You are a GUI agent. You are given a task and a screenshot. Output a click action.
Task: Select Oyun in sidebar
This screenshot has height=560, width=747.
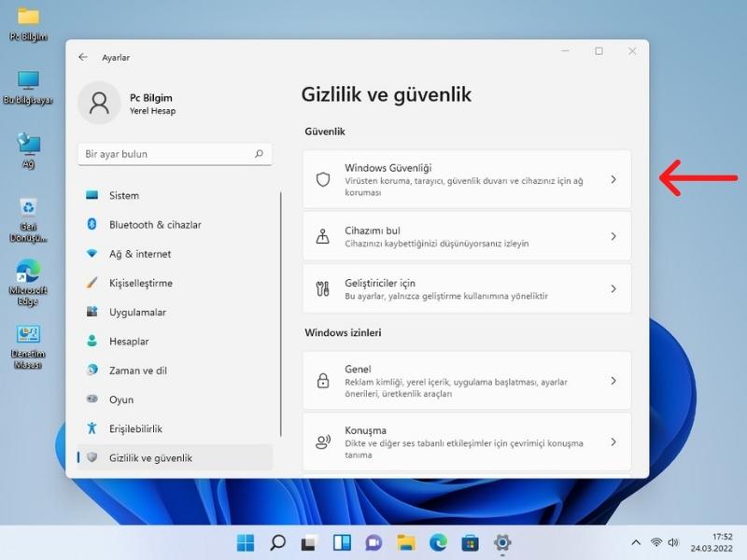coord(175,399)
